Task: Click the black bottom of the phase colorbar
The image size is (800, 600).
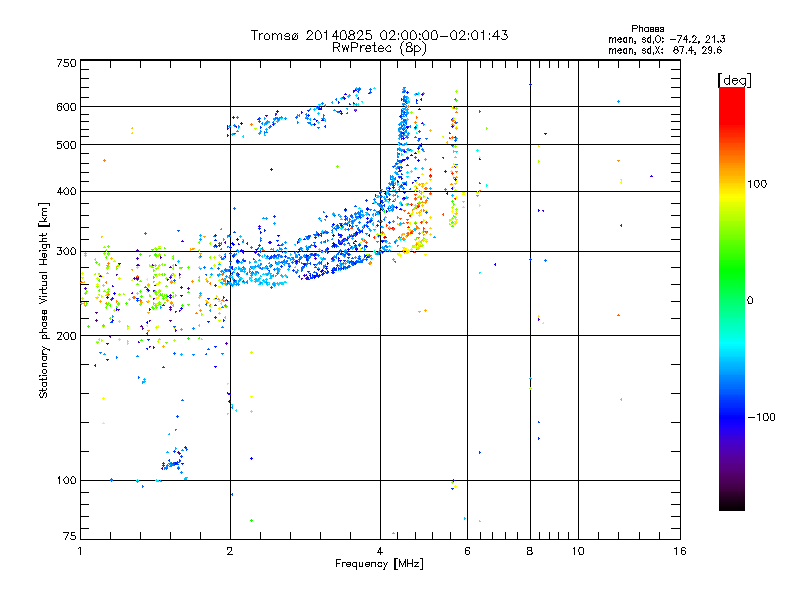Action: [x=732, y=503]
